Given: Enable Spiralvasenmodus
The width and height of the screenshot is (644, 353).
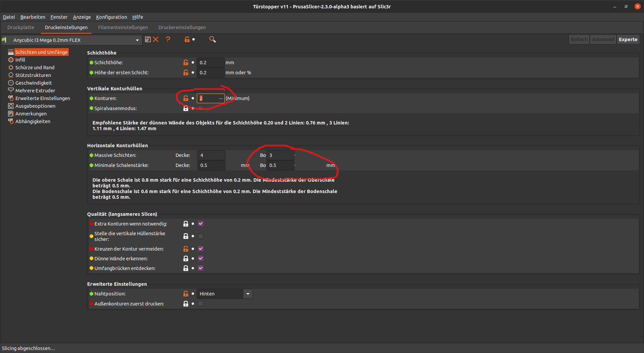Looking at the screenshot, I should (201, 108).
